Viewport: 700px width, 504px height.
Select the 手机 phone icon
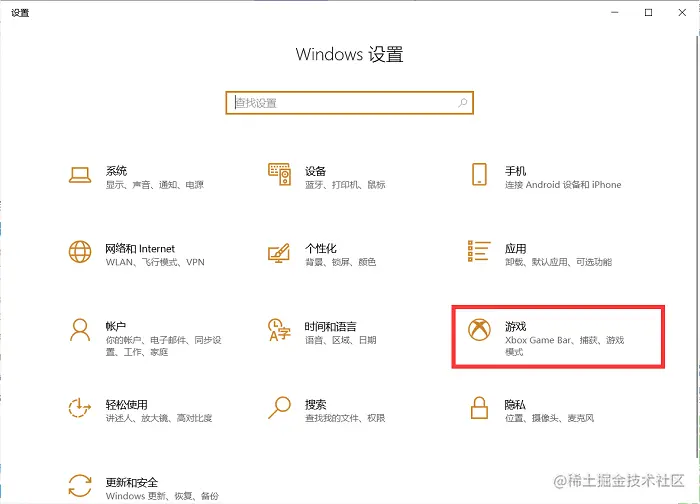pos(479,174)
